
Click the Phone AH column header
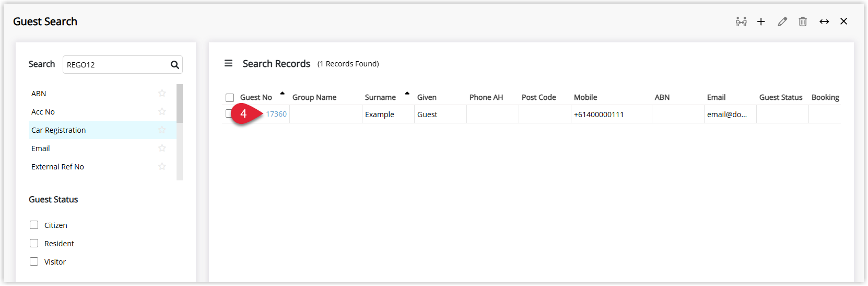click(486, 97)
